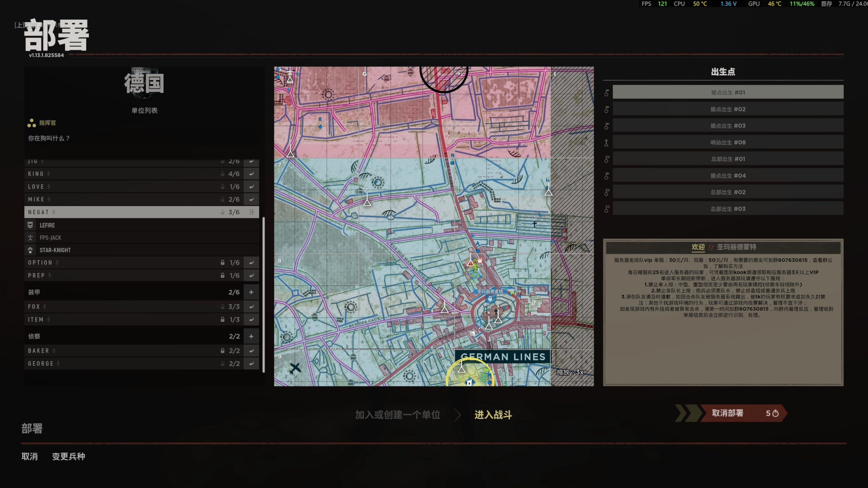Click the HQ icon beside 总部出生 #03
Image resolution: width=868 pixels, height=488 pixels.
tap(607, 209)
